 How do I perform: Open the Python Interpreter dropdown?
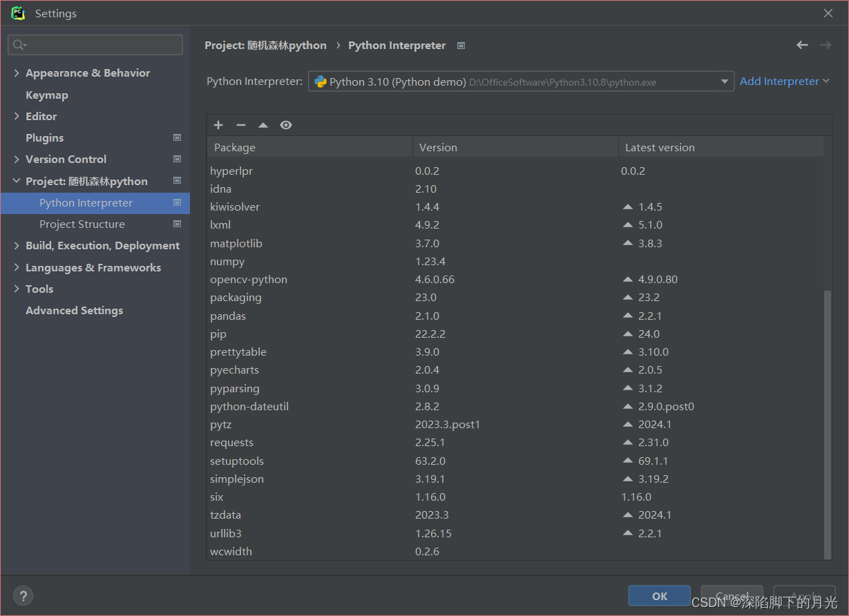point(725,81)
